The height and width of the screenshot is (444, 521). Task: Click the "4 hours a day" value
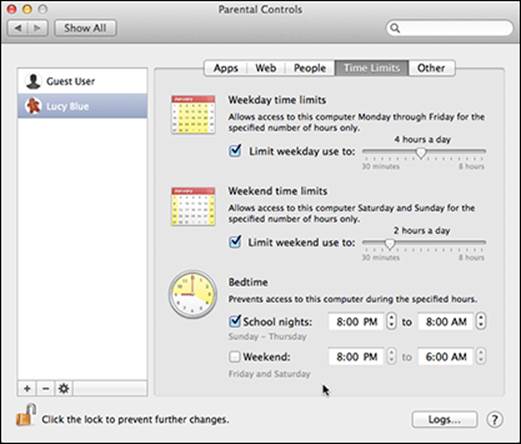pos(423,139)
